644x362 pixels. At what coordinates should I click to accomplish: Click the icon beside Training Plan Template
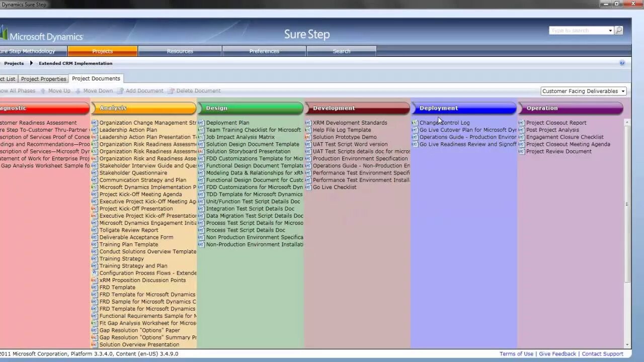click(x=95, y=244)
